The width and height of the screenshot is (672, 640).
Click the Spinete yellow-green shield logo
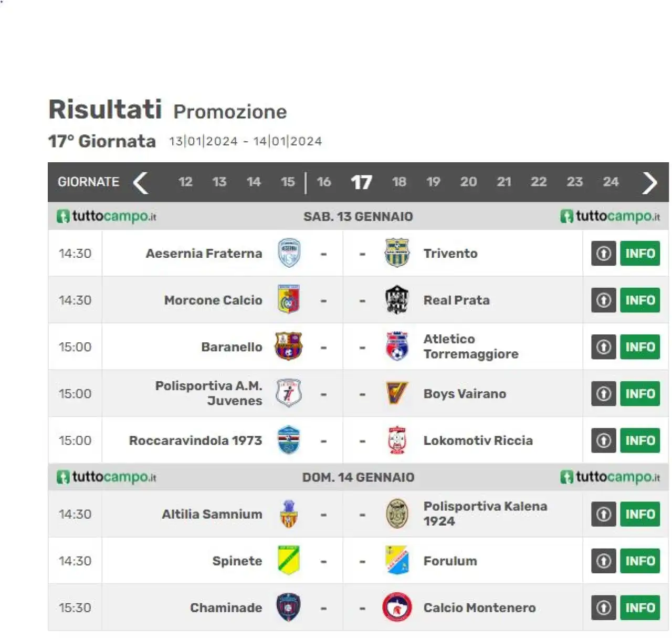(289, 560)
